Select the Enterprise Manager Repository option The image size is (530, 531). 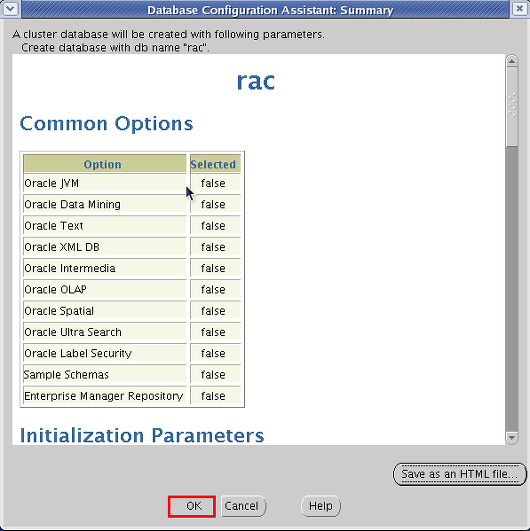105,396
